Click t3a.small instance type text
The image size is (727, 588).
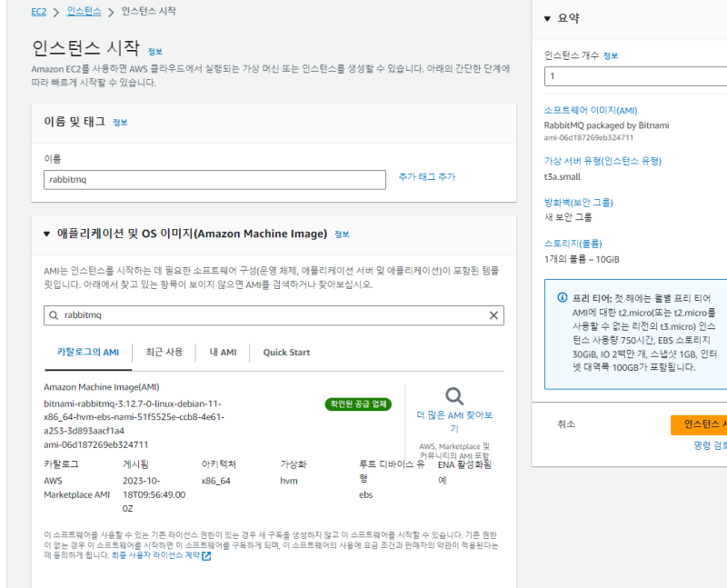tap(562, 176)
